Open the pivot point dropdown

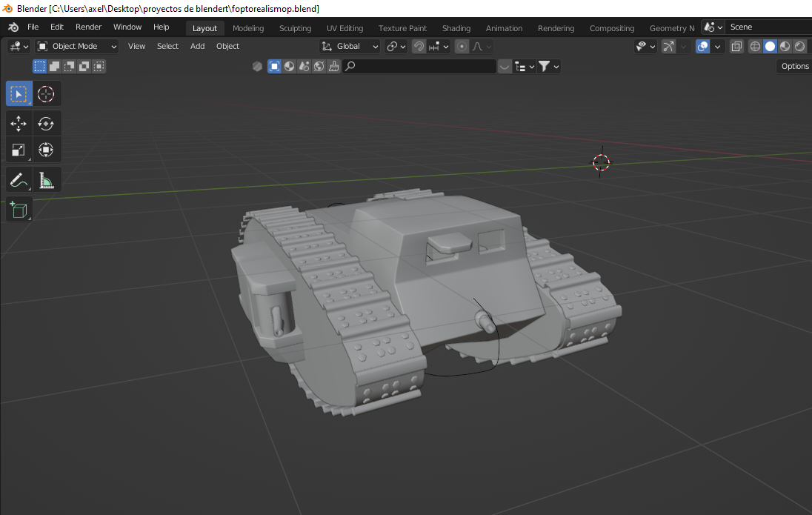396,47
